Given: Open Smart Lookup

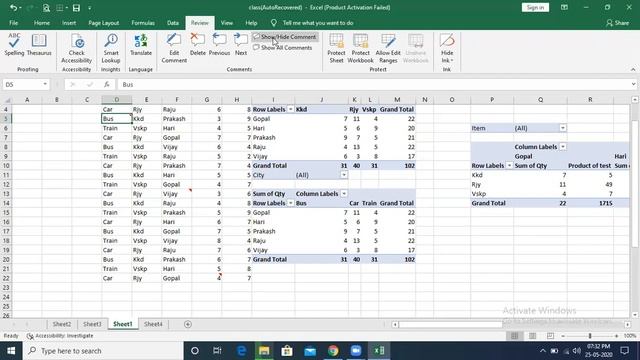Looking at the screenshot, I should pyautogui.click(x=111, y=48).
